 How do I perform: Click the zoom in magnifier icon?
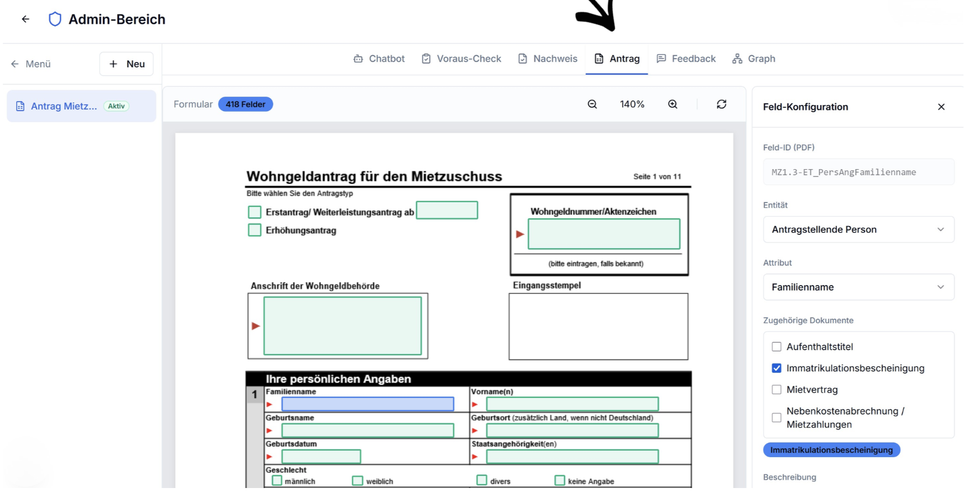click(x=673, y=104)
